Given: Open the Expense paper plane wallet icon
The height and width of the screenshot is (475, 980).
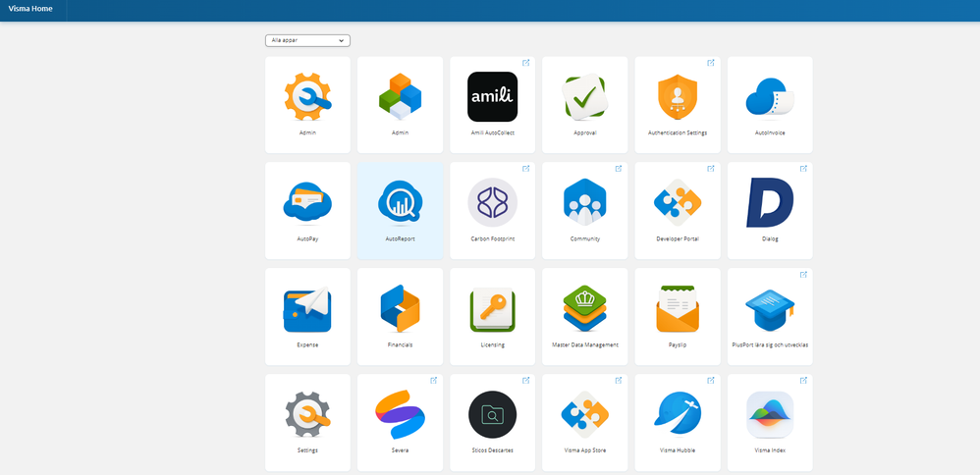Looking at the screenshot, I should 307,309.
